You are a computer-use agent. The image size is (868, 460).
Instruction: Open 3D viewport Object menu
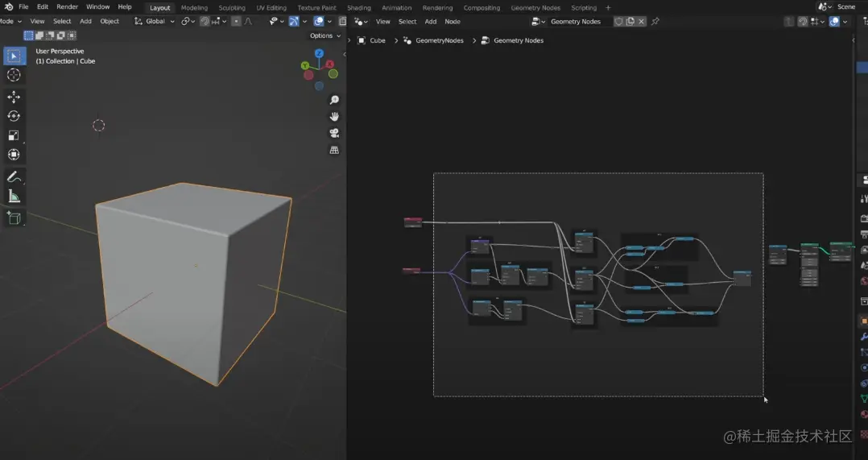pyautogui.click(x=110, y=21)
